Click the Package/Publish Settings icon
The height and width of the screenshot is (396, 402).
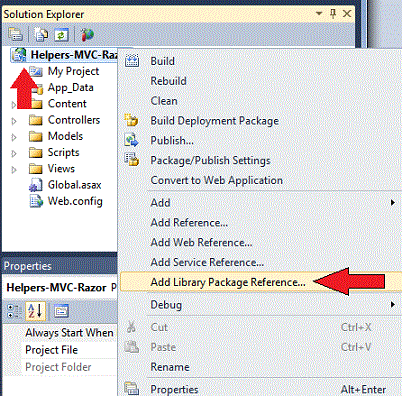coord(131,160)
